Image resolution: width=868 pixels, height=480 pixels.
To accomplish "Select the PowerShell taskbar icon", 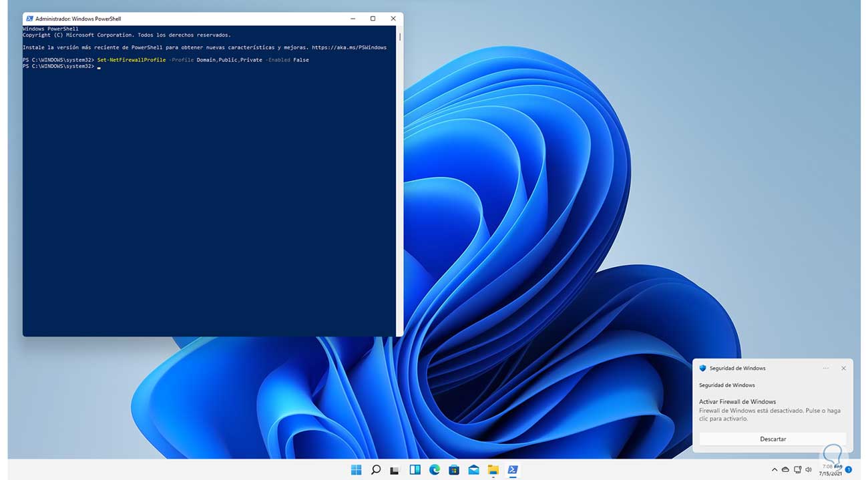I will 513,469.
